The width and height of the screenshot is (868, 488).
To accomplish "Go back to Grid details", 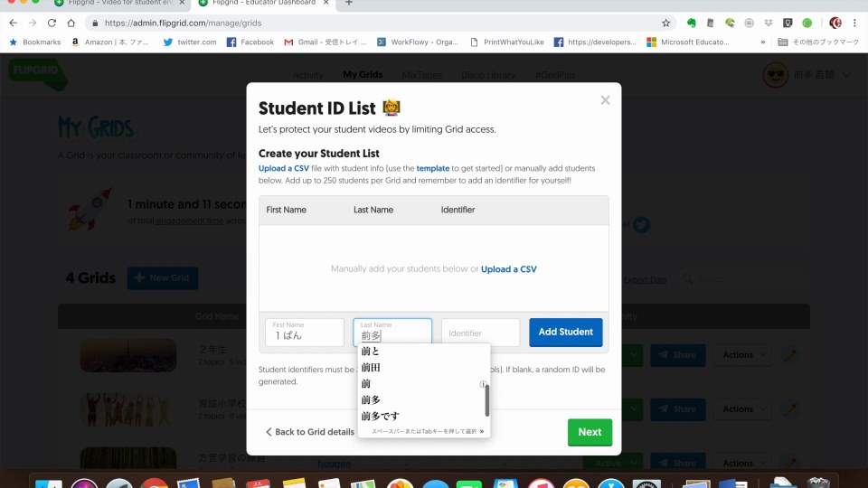I will (310, 432).
